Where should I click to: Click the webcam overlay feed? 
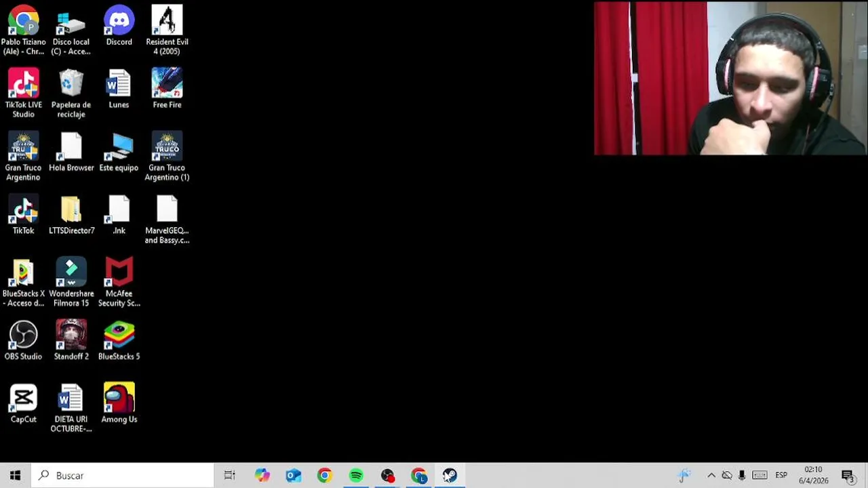click(x=730, y=78)
